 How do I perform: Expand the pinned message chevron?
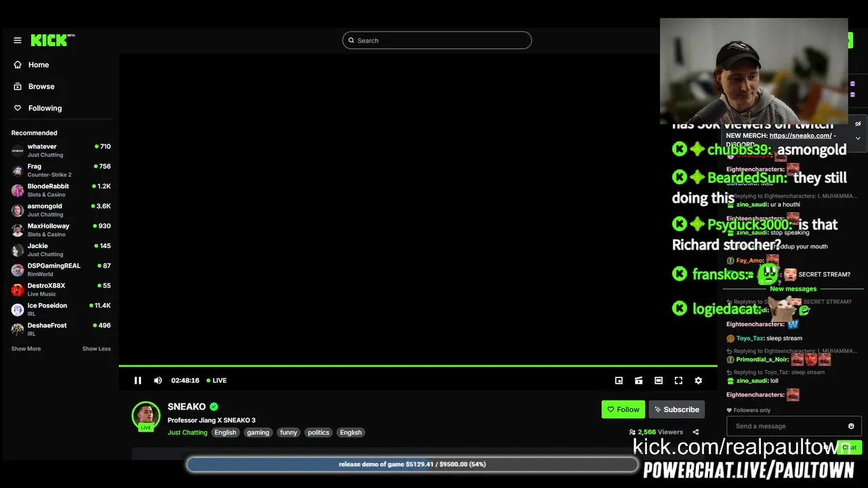coord(858,138)
